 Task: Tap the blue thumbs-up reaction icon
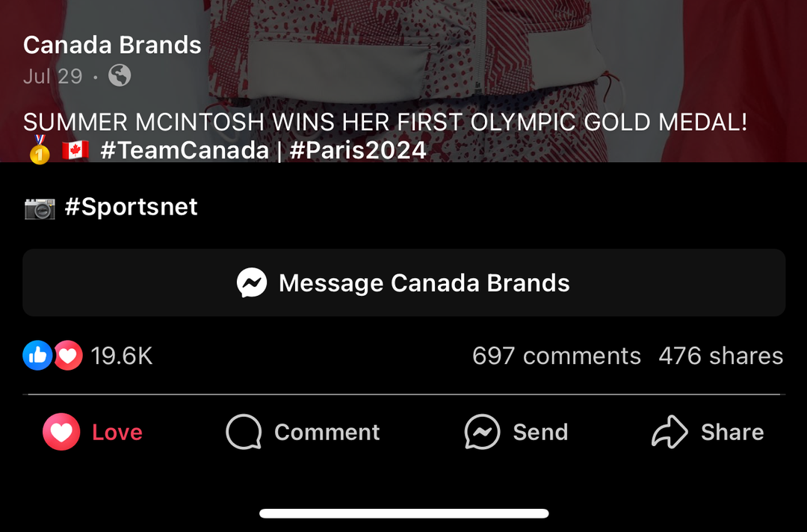(x=37, y=356)
